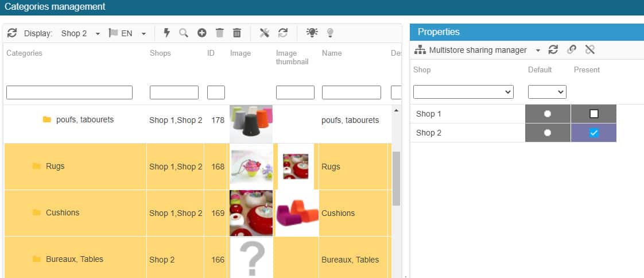Screen dimensions: 644x278
Task: Refresh the Properties panel
Action: [x=553, y=50]
